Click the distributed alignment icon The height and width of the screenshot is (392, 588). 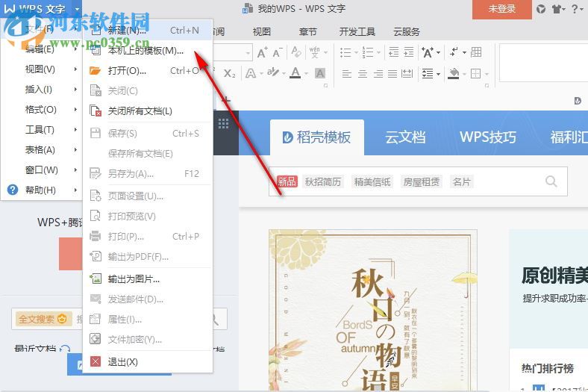coord(407,73)
